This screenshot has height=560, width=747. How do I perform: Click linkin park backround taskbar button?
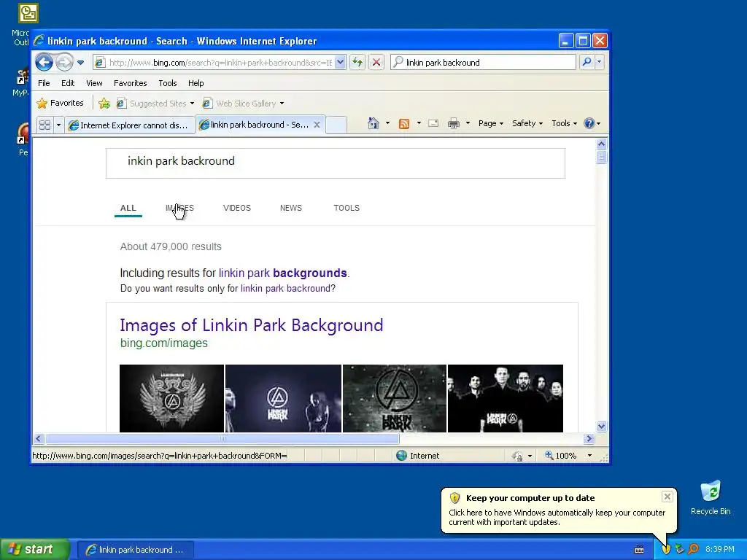135,550
